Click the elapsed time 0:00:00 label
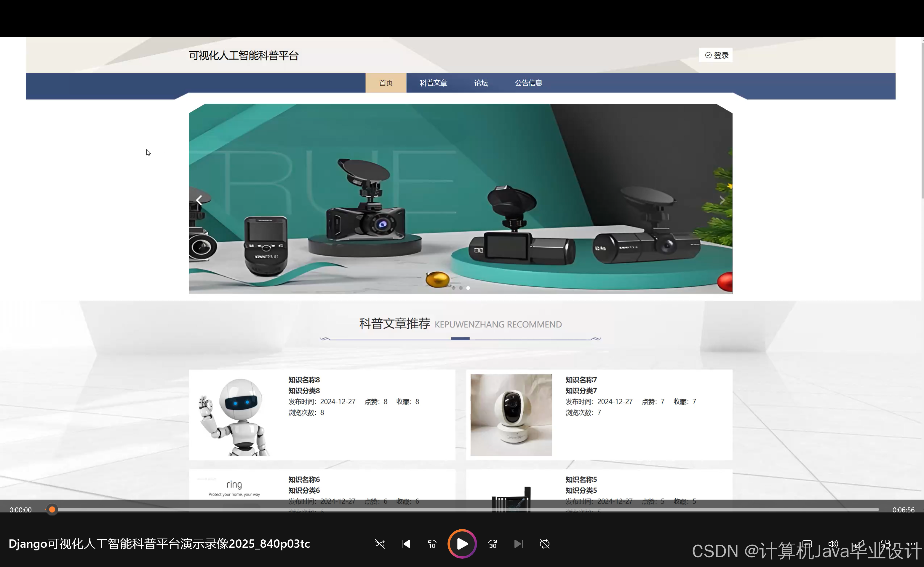 (x=21, y=510)
